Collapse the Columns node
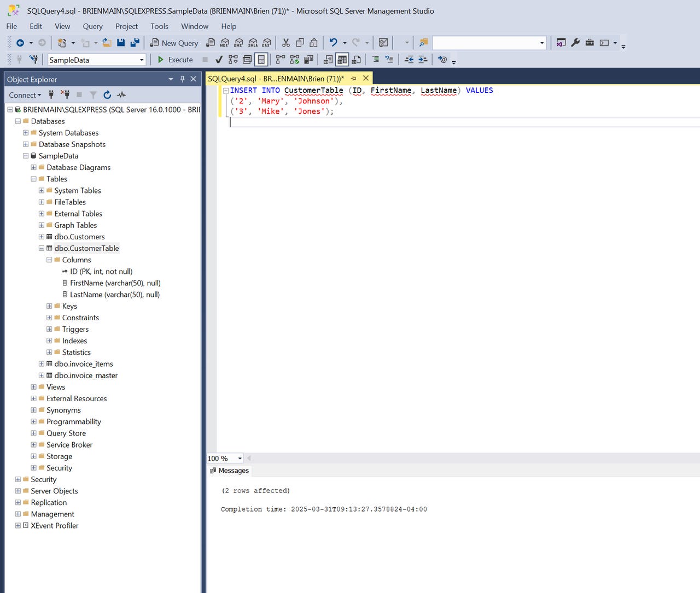Screen dimensions: 700x593 [49, 260]
